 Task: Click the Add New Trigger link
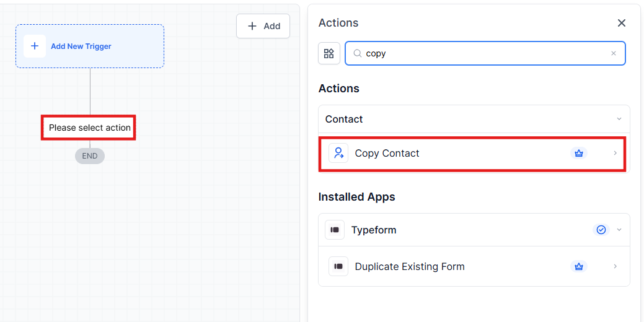pos(81,46)
